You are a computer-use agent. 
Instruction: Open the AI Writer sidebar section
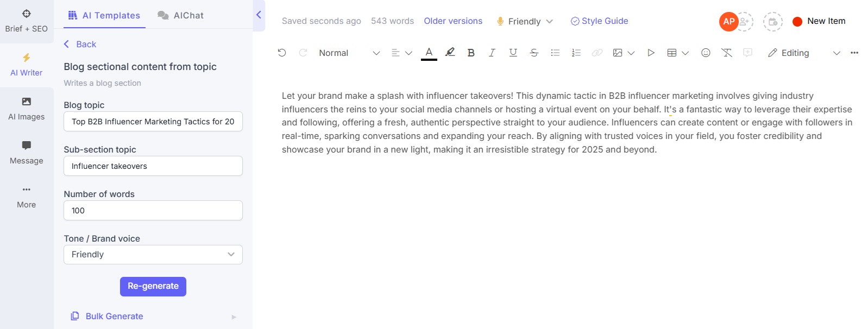pos(27,65)
